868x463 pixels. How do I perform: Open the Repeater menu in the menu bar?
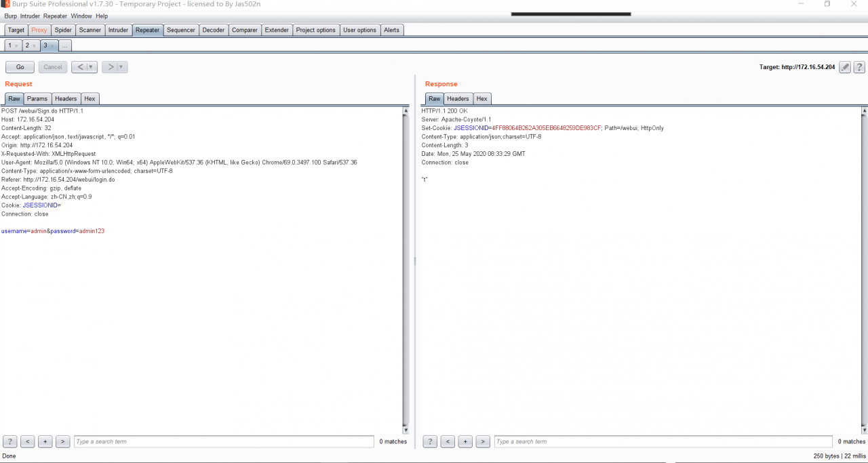click(x=55, y=16)
